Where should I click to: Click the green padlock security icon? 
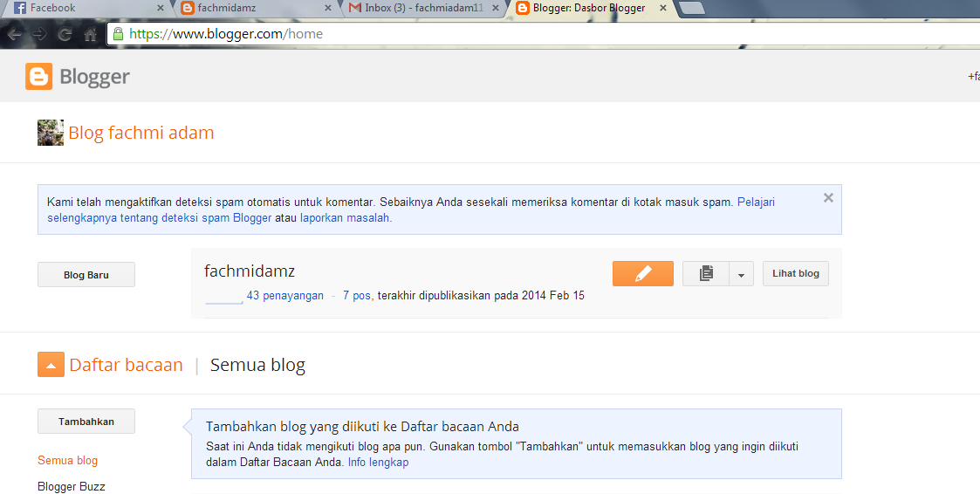click(x=118, y=34)
